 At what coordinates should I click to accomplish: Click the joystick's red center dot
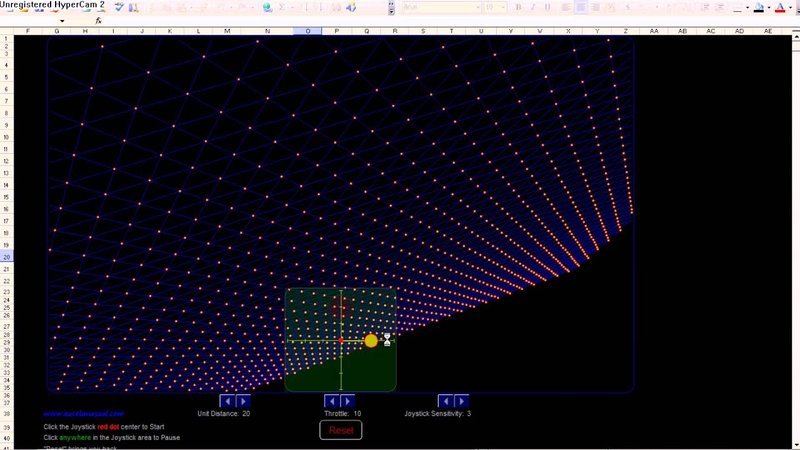point(341,340)
